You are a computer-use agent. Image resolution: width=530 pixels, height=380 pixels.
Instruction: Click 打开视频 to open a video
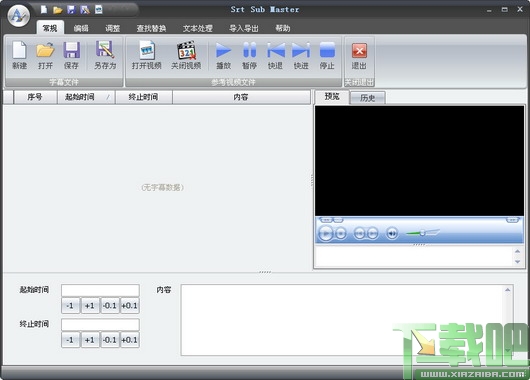(147, 55)
